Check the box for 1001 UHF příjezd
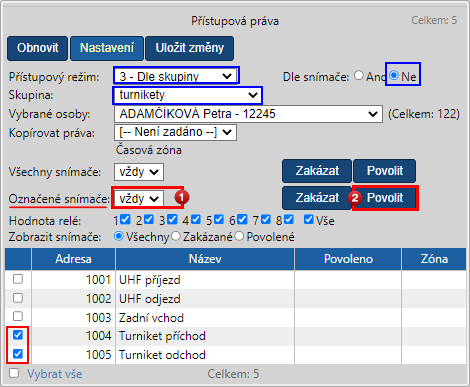The image size is (470, 387). tap(18, 279)
